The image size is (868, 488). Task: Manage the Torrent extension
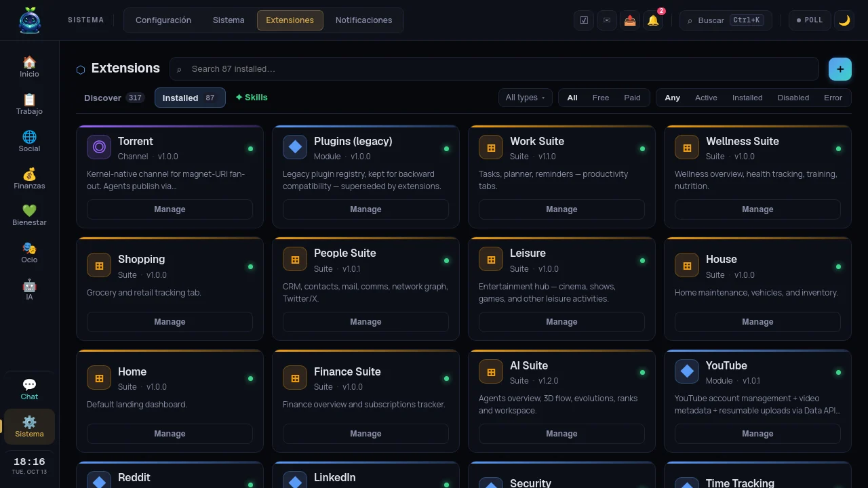[170, 209]
